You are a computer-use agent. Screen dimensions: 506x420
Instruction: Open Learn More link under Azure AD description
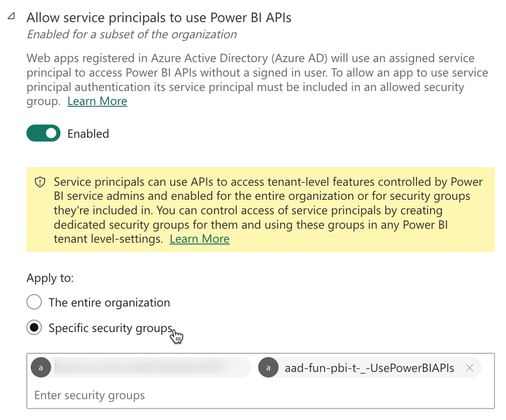coord(97,101)
